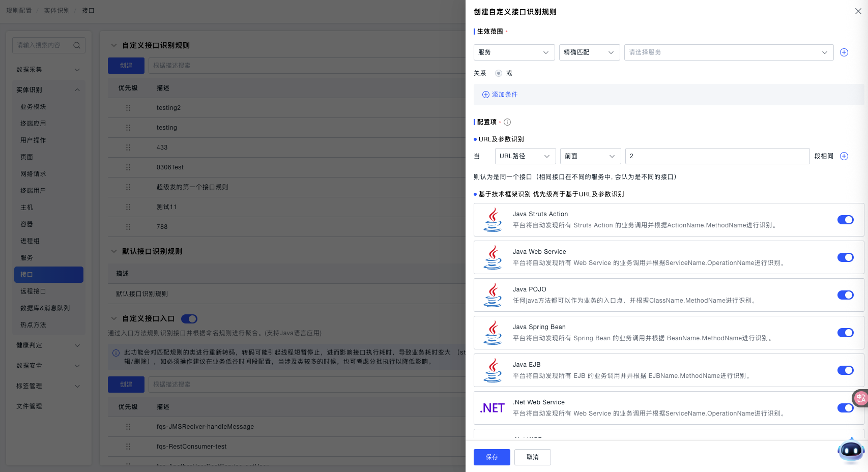The height and width of the screenshot is (472, 868).
Task: Click the Java Struts Action logo
Action: click(x=493, y=220)
